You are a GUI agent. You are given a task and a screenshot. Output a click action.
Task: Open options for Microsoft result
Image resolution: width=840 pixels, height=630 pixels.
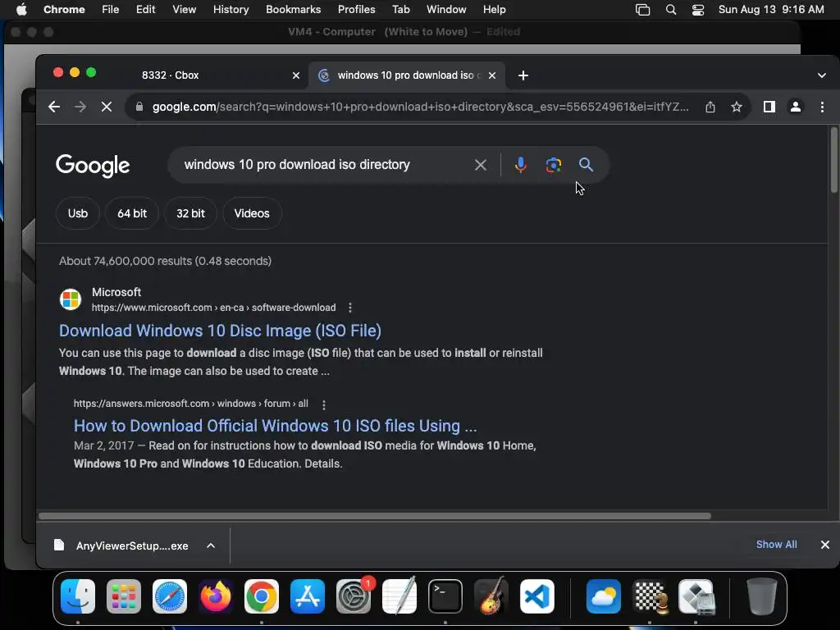(x=349, y=308)
